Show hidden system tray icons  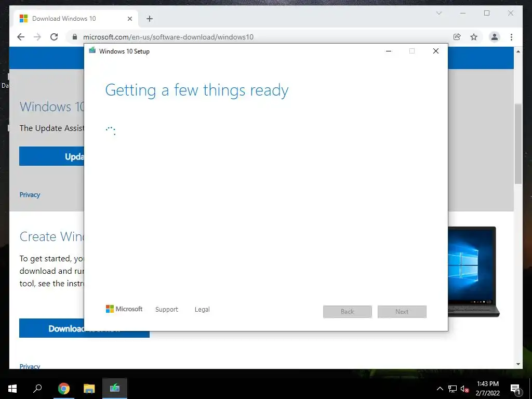440,389
